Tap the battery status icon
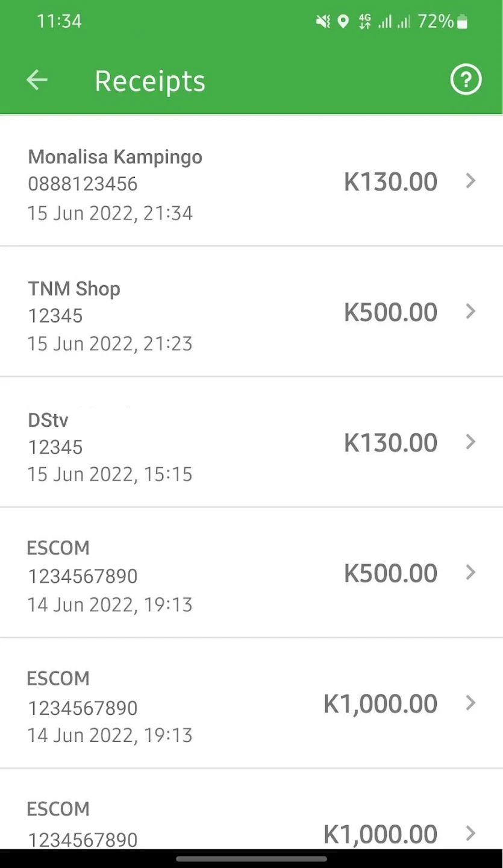 click(x=462, y=22)
